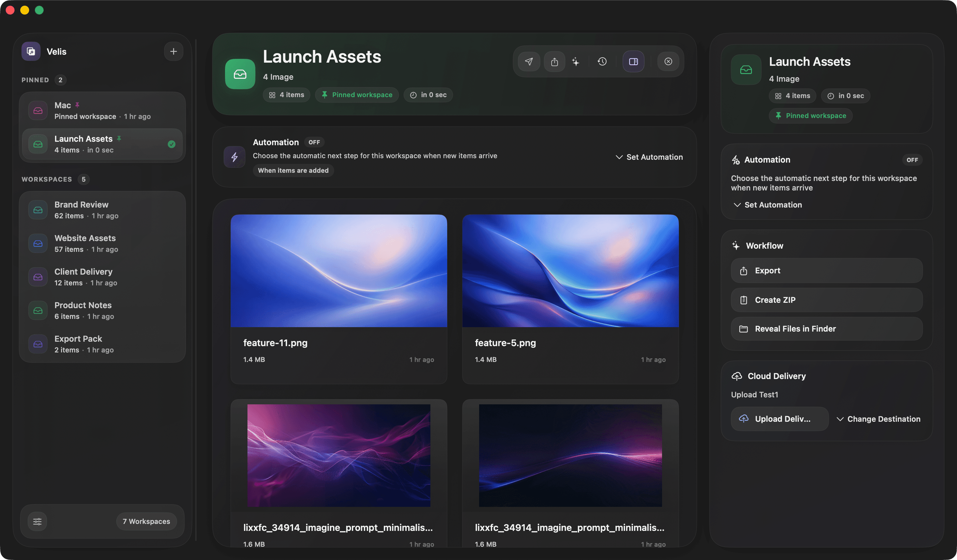957x560 pixels.
Task: Click the paper plane send icon
Action: 529,61
